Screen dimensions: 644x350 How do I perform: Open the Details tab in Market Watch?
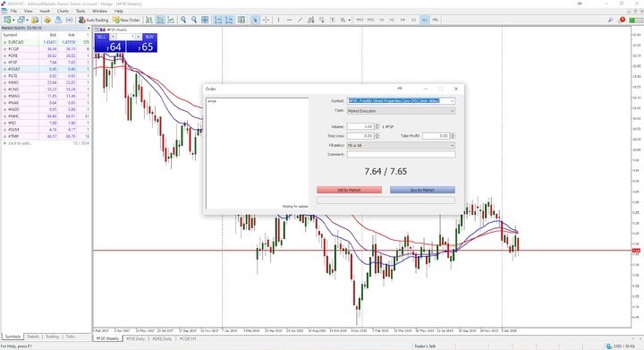point(33,337)
